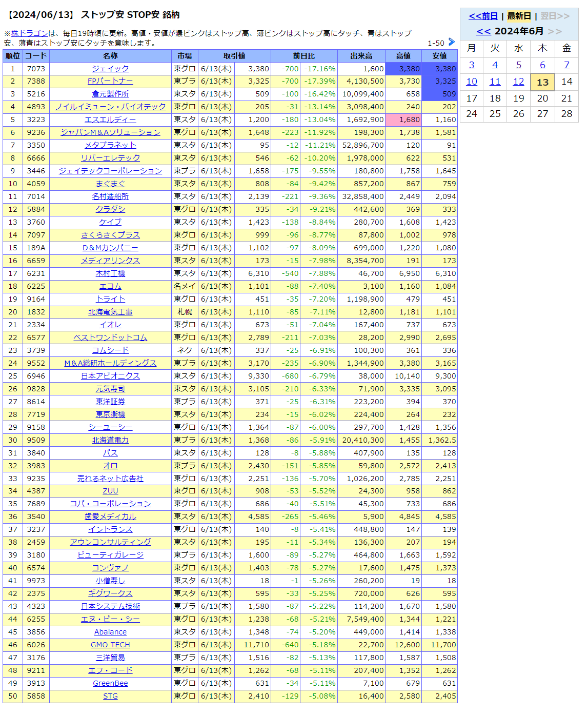
Task: Click 最新日 label in calendar header
Action: [x=519, y=16]
